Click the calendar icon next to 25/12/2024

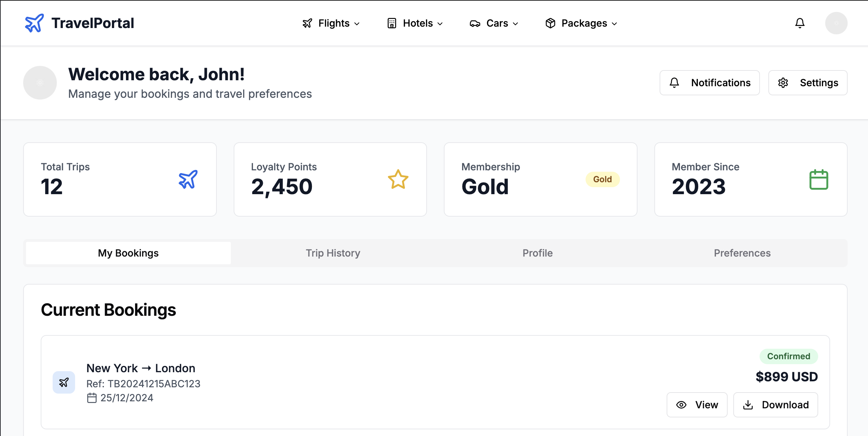point(92,398)
